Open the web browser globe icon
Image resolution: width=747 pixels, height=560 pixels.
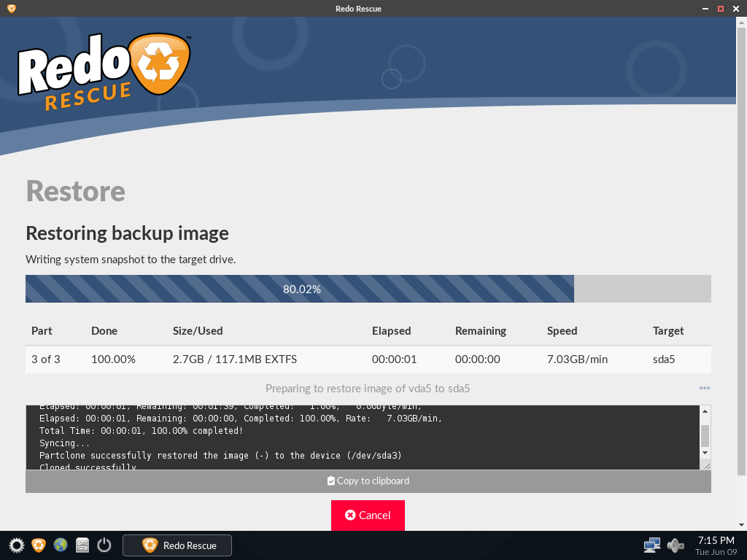59,545
